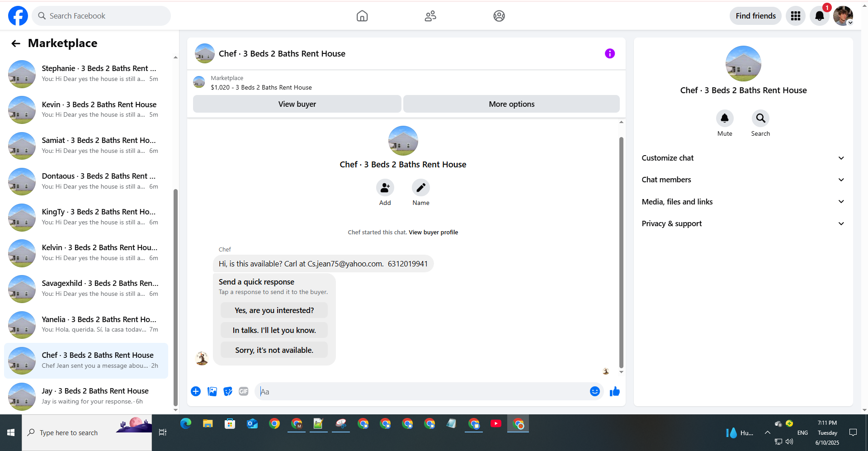Open the purple conversation information icon
Screen dimensions: 868x451
coord(610,53)
